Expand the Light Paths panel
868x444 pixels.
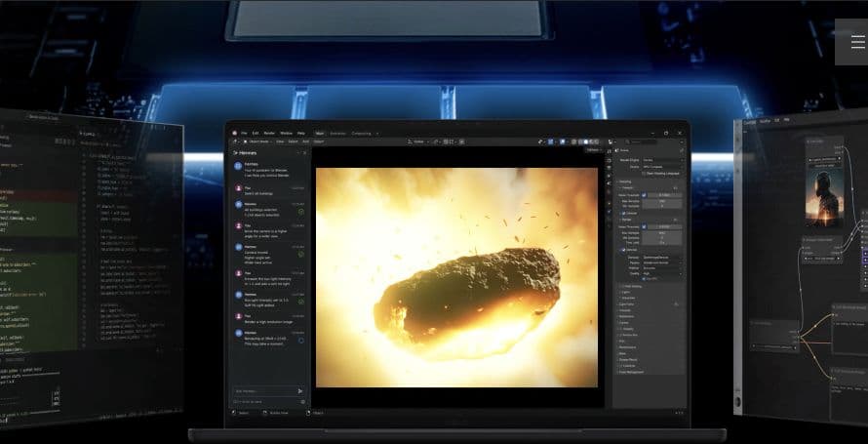point(627,304)
